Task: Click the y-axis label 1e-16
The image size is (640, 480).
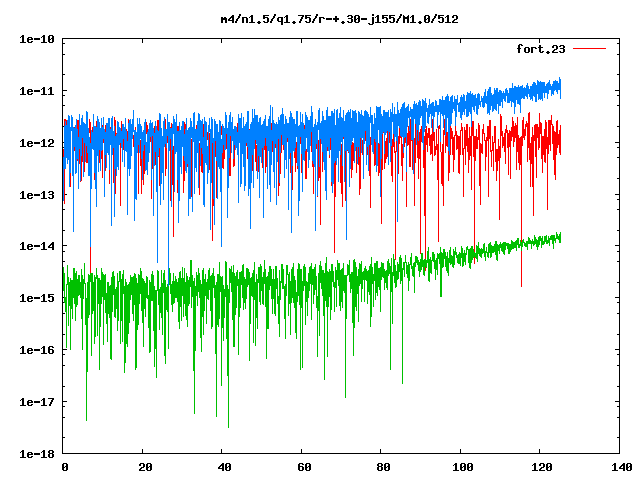Action: (x=37, y=350)
